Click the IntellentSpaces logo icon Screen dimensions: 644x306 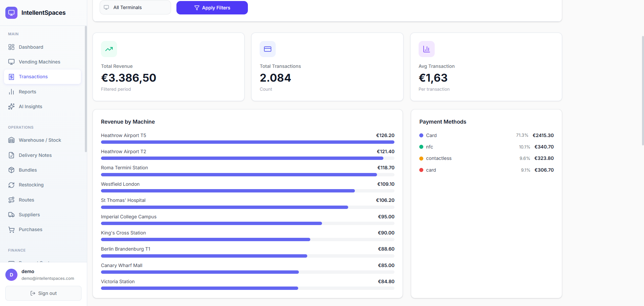click(x=11, y=13)
